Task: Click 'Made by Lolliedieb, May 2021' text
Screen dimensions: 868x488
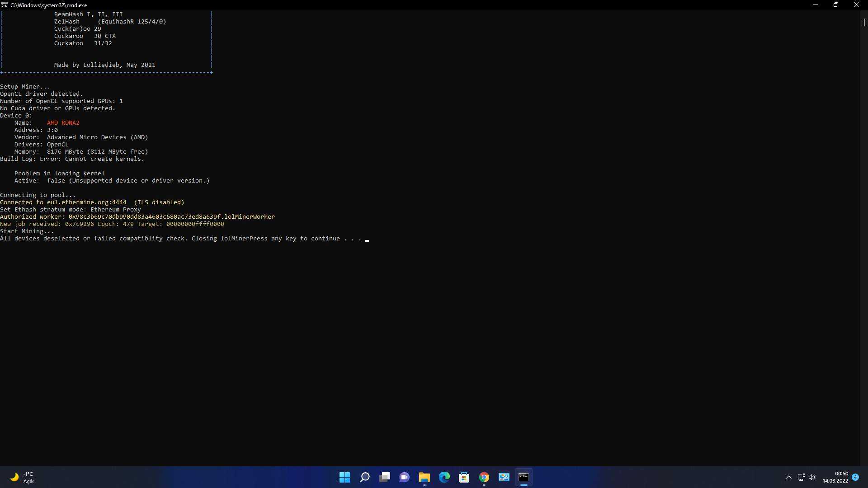Action: pyautogui.click(x=105, y=65)
